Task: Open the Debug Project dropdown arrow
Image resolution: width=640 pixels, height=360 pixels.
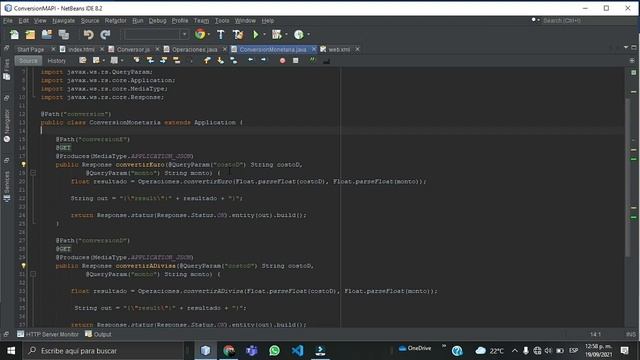Action: pos(286,35)
